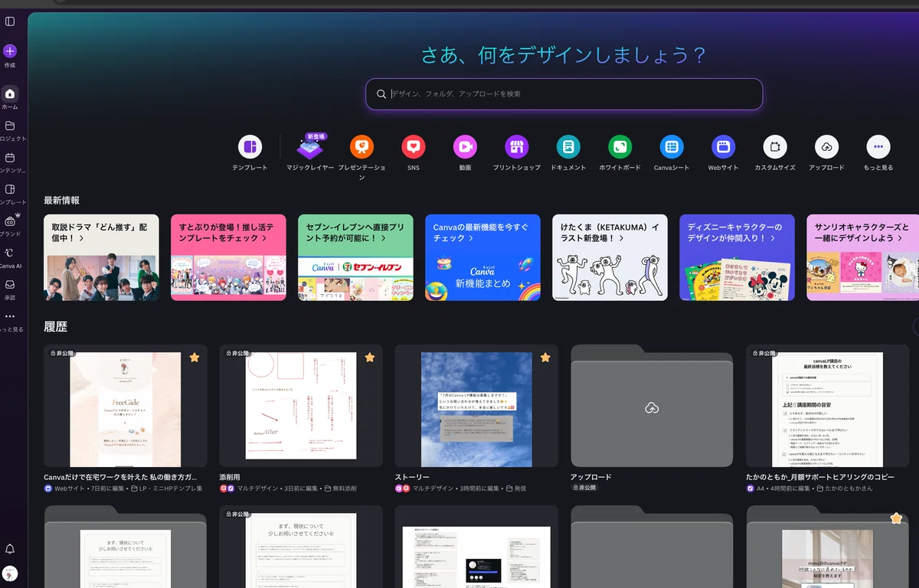This screenshot has width=919, height=588.
Task: Open プロジェクト folder icon in sidebar
Action: click(10, 126)
